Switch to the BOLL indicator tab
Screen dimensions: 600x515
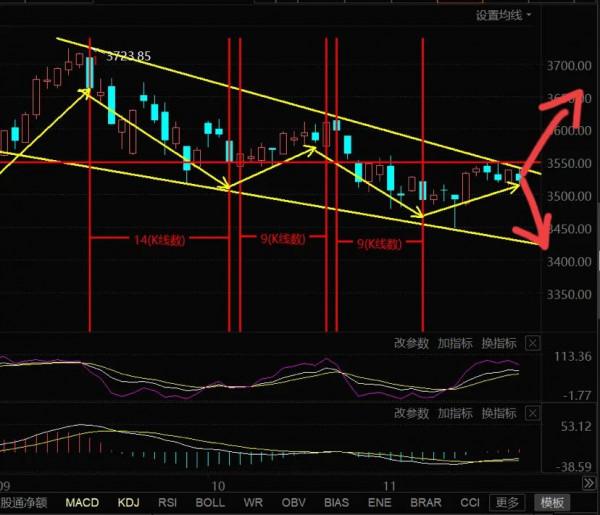coord(210,502)
